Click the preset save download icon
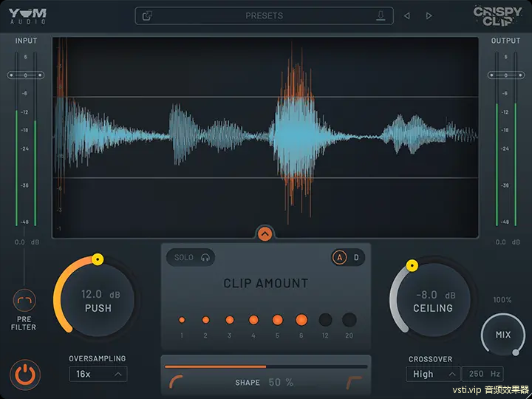532x399 pixels. pyautogui.click(x=381, y=16)
